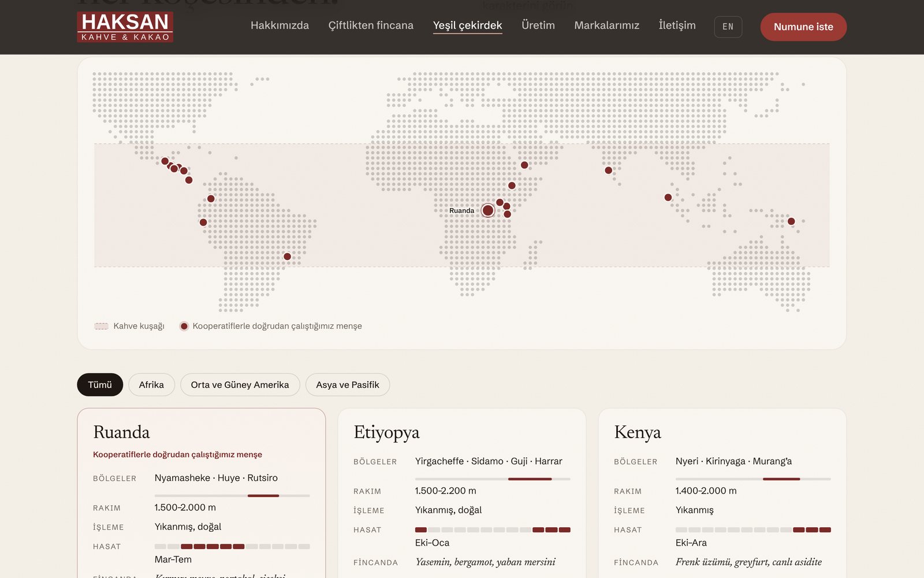Navigate to Markalarımız
924x578 pixels.
pos(606,25)
